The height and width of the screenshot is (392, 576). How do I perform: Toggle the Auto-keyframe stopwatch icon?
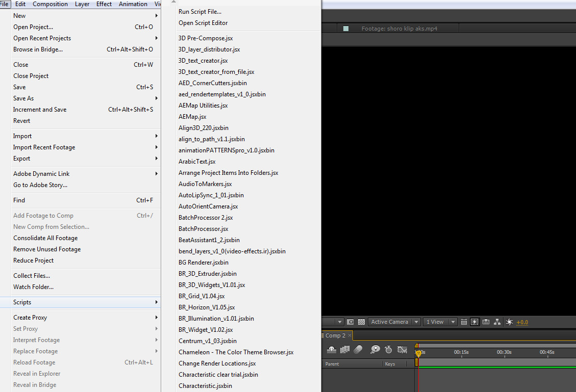click(x=388, y=349)
